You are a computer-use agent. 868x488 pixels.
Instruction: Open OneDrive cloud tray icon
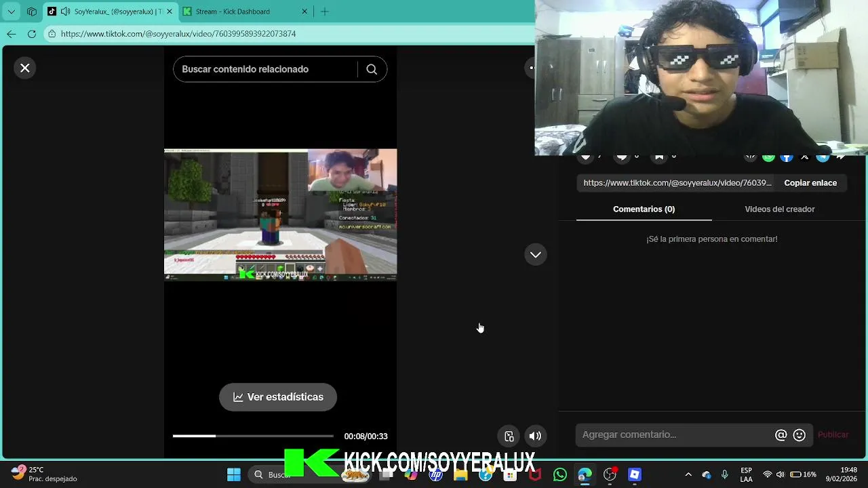[707, 474]
